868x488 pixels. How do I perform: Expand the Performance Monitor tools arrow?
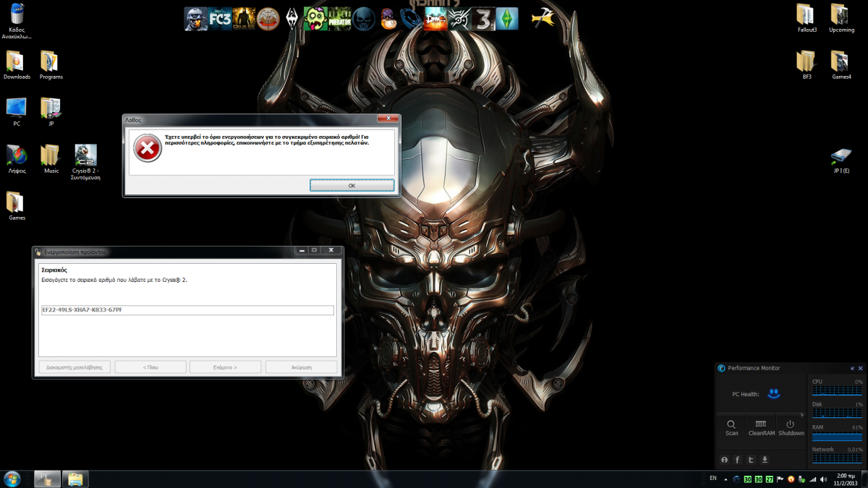pos(801,415)
